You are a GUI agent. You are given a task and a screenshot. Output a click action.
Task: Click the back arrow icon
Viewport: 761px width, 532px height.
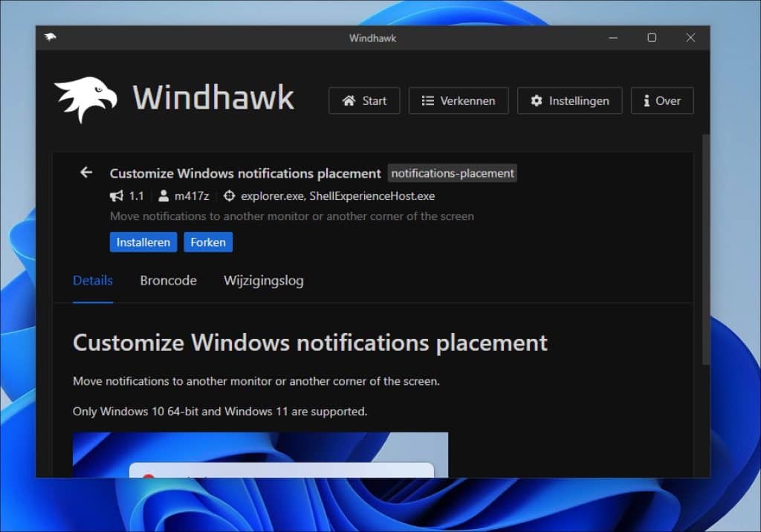86,172
